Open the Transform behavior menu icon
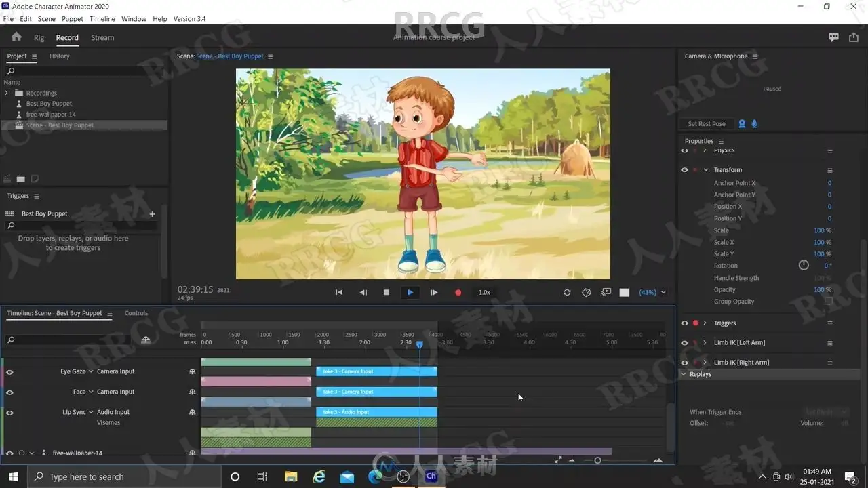 pyautogui.click(x=829, y=170)
